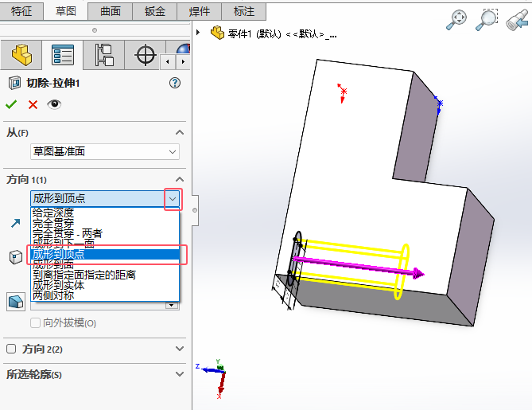
Task: Open the 草图基准面 dropdown
Action: click(105, 151)
